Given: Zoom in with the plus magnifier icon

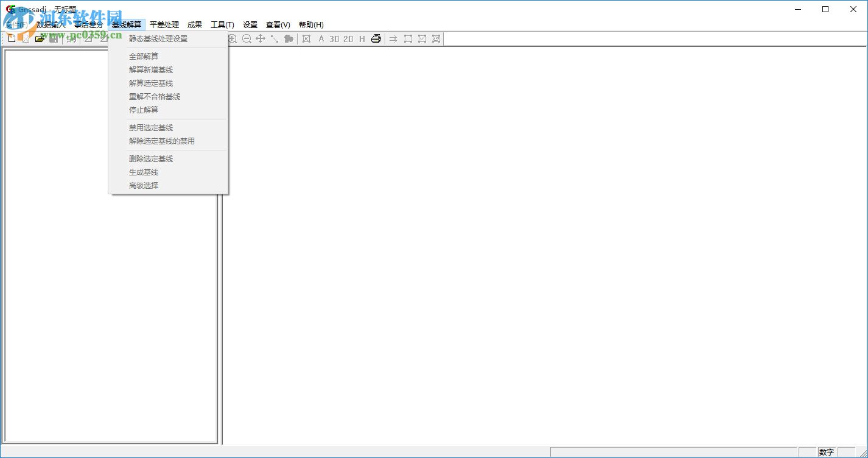Looking at the screenshot, I should 233,39.
